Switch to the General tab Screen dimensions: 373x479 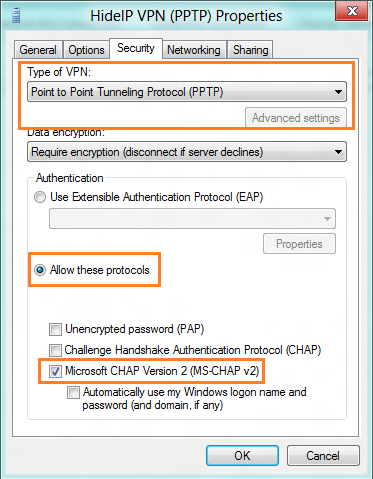coord(38,50)
